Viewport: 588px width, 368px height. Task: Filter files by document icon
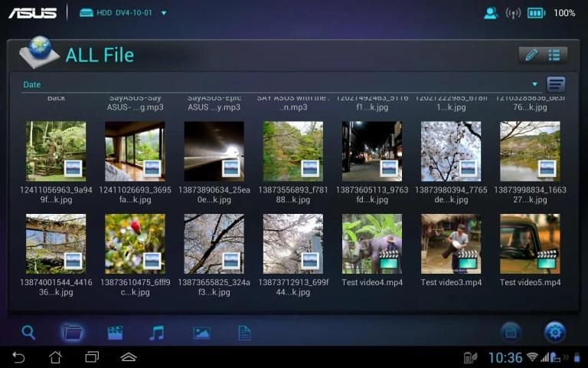tap(244, 333)
